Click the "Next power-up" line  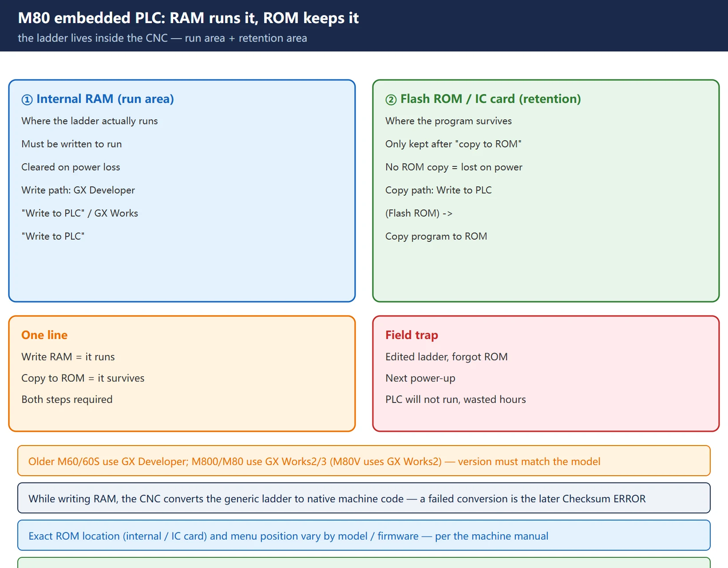tap(420, 379)
